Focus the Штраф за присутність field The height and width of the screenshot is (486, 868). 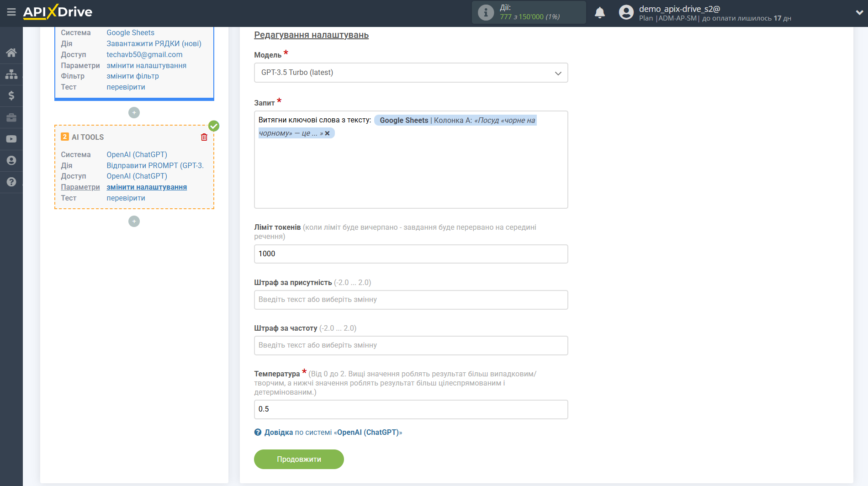point(411,300)
